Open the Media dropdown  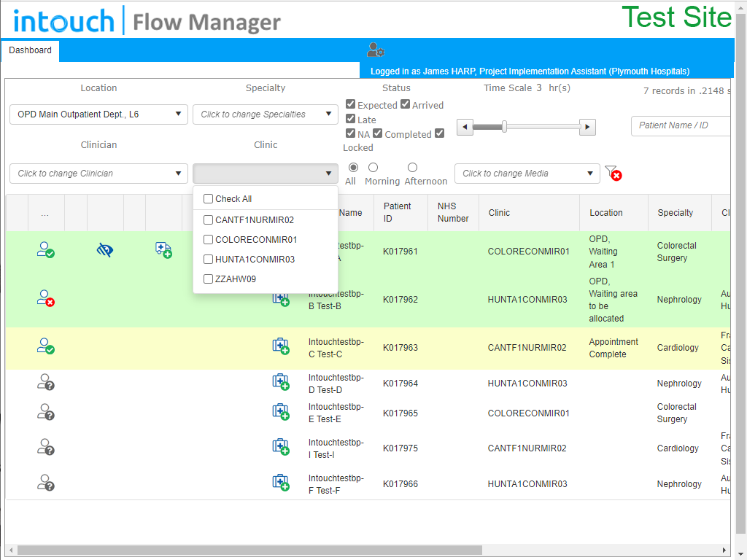click(527, 174)
